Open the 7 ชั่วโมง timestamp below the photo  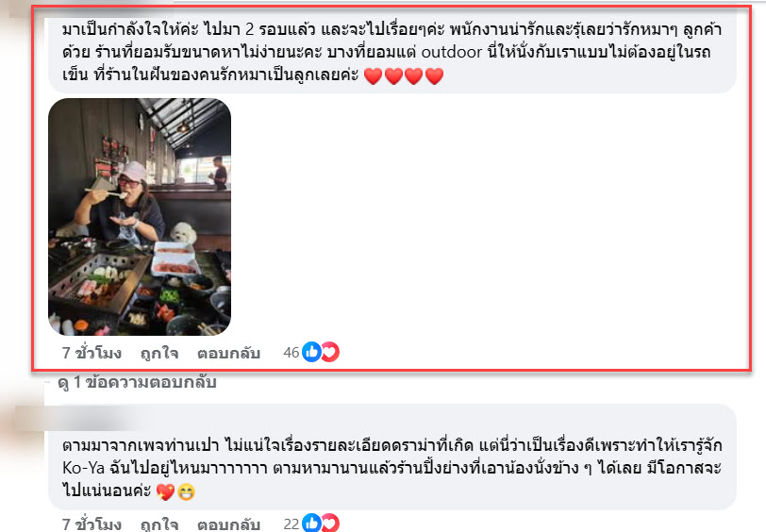tap(92, 353)
